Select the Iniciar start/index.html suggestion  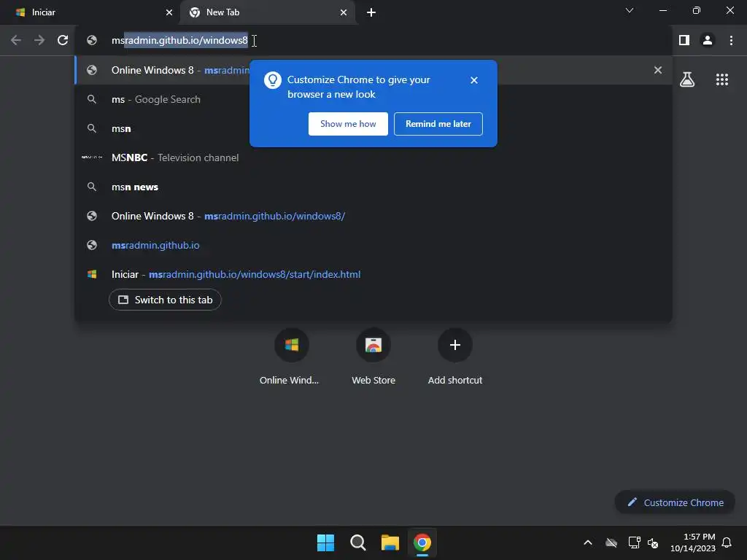click(373, 274)
